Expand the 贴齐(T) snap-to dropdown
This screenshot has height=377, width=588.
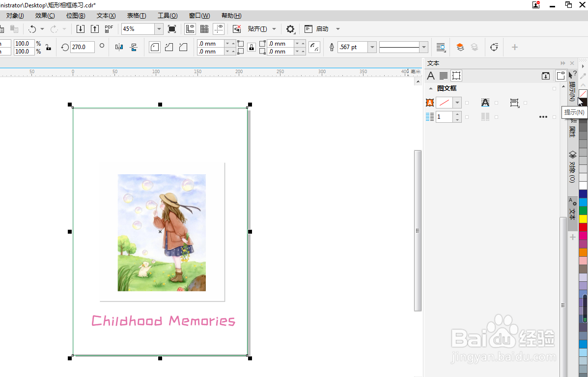tap(274, 29)
